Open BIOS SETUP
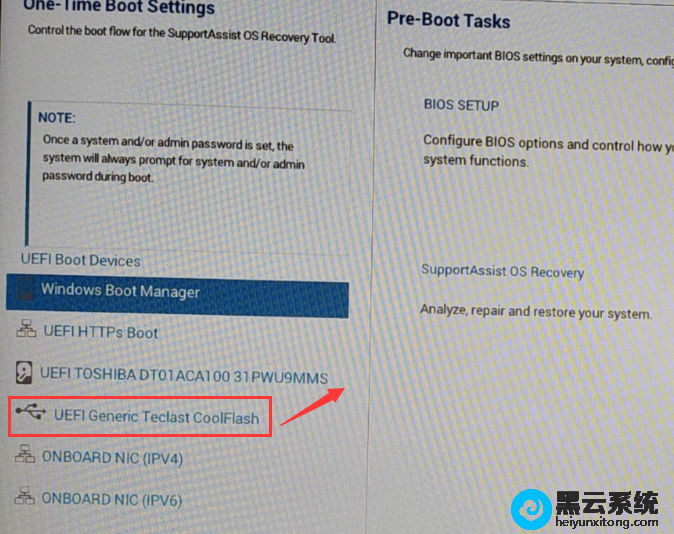The image size is (674, 534). pyautogui.click(x=461, y=105)
